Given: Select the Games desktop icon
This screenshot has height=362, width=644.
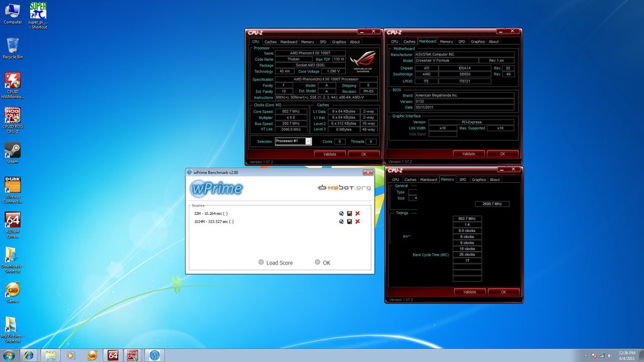Looking at the screenshot, I should click(13, 292).
